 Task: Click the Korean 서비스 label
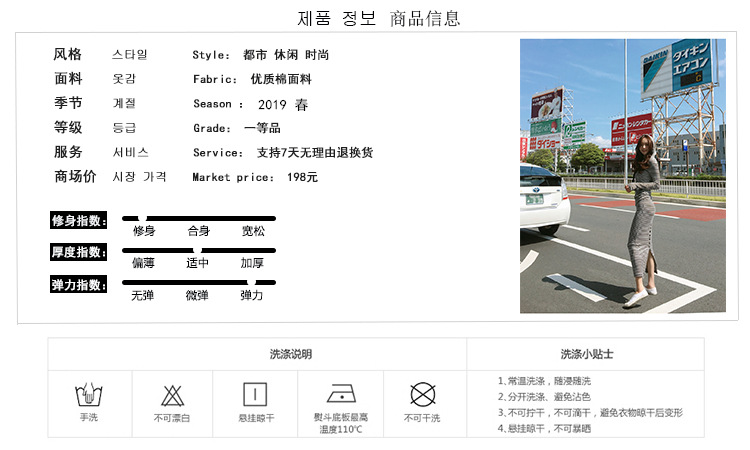tap(131, 152)
